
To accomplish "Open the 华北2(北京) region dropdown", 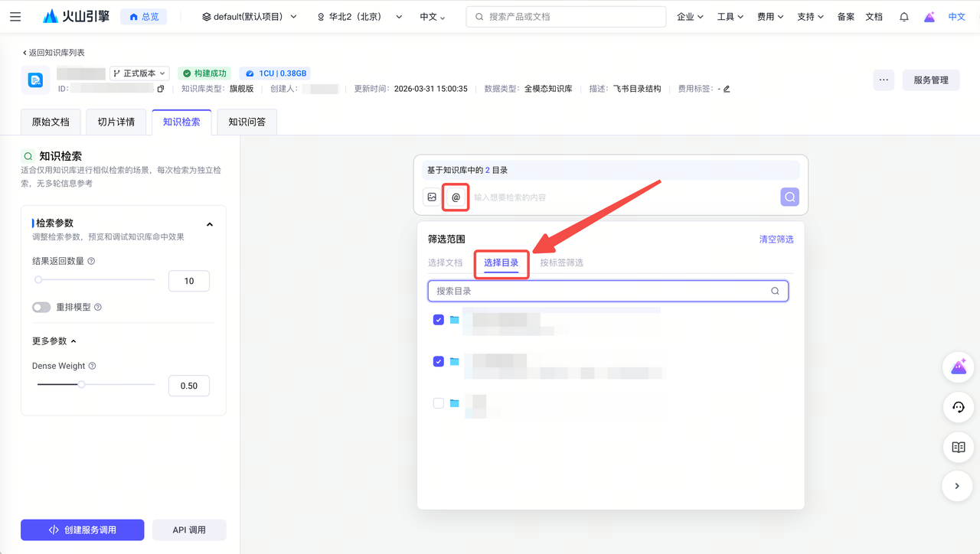I will (360, 16).
